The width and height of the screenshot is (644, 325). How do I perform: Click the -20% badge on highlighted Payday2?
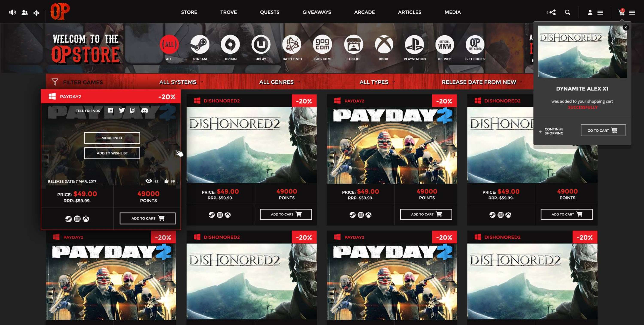tap(167, 97)
